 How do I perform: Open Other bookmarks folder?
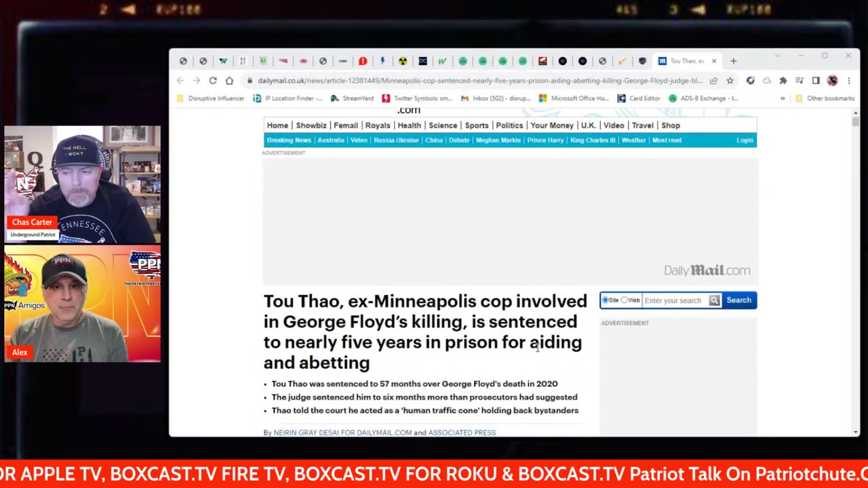point(825,98)
